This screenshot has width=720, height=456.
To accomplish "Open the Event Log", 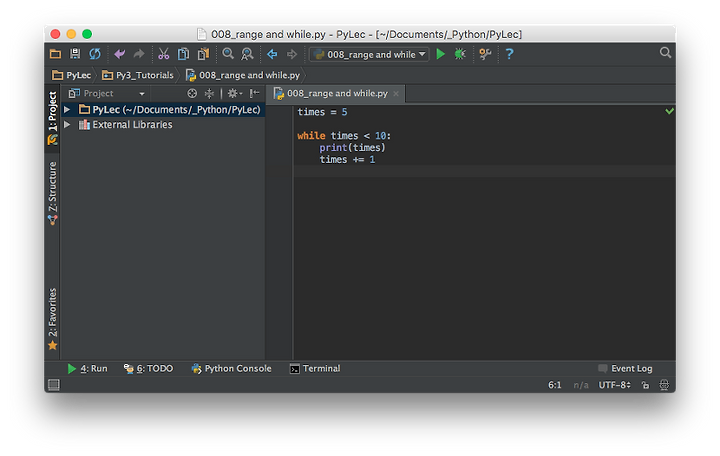I will (x=625, y=369).
